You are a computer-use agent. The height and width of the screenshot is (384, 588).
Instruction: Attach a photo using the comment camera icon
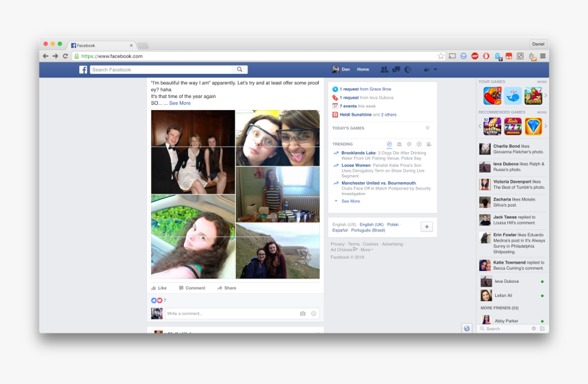click(303, 313)
